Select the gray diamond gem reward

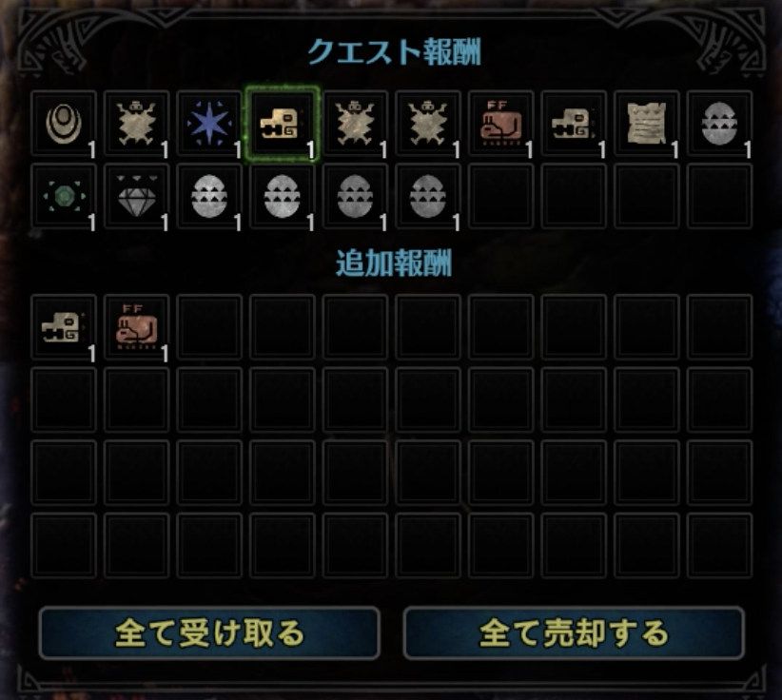point(136,196)
